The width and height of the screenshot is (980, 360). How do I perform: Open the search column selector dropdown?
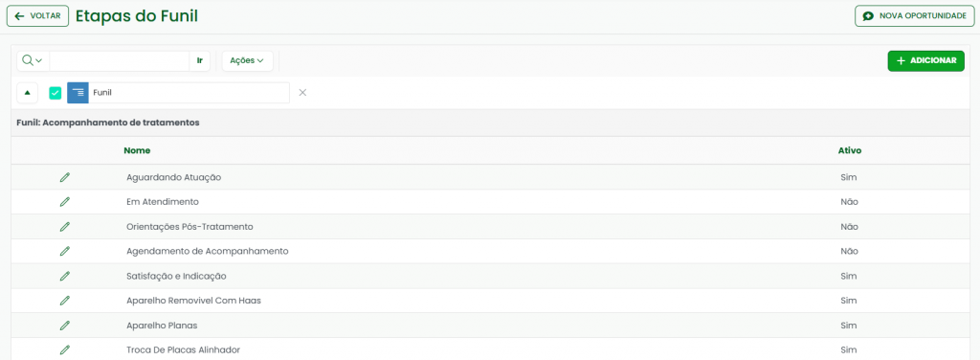tap(33, 60)
